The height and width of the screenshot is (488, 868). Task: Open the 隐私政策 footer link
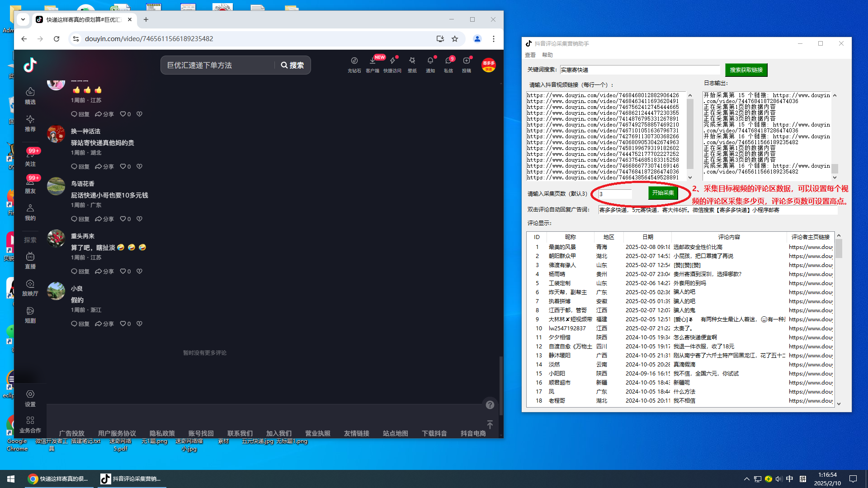pos(162,433)
